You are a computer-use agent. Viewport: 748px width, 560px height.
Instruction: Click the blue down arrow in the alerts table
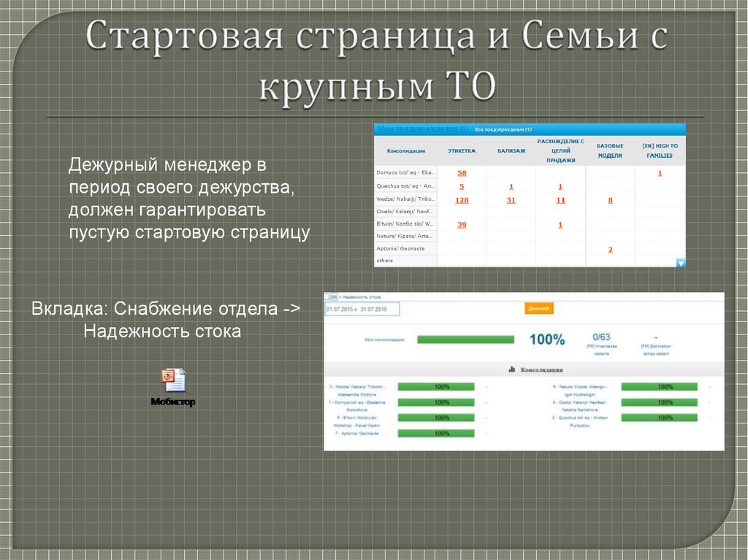(679, 263)
